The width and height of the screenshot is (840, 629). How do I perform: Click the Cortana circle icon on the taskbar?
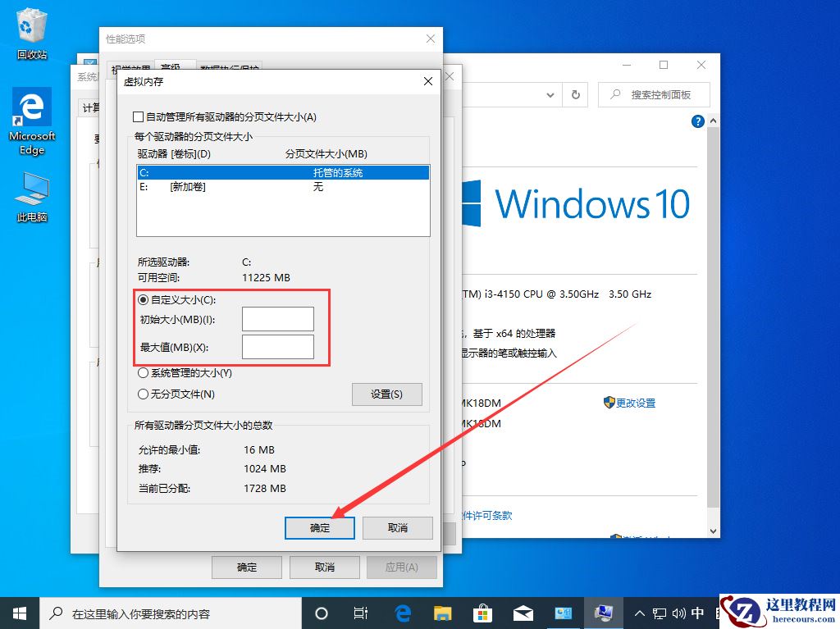(x=322, y=613)
